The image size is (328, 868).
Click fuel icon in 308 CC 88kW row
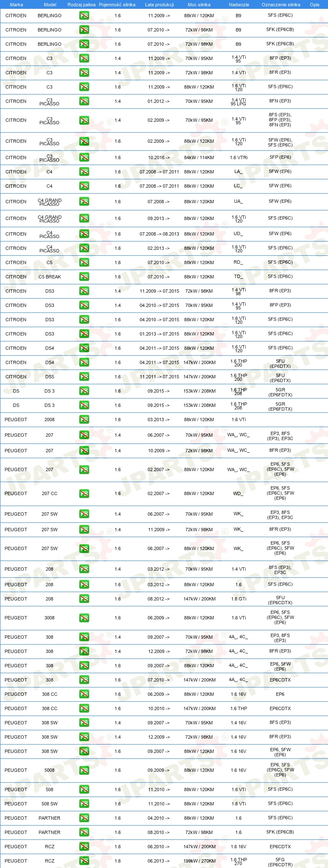(x=84, y=694)
